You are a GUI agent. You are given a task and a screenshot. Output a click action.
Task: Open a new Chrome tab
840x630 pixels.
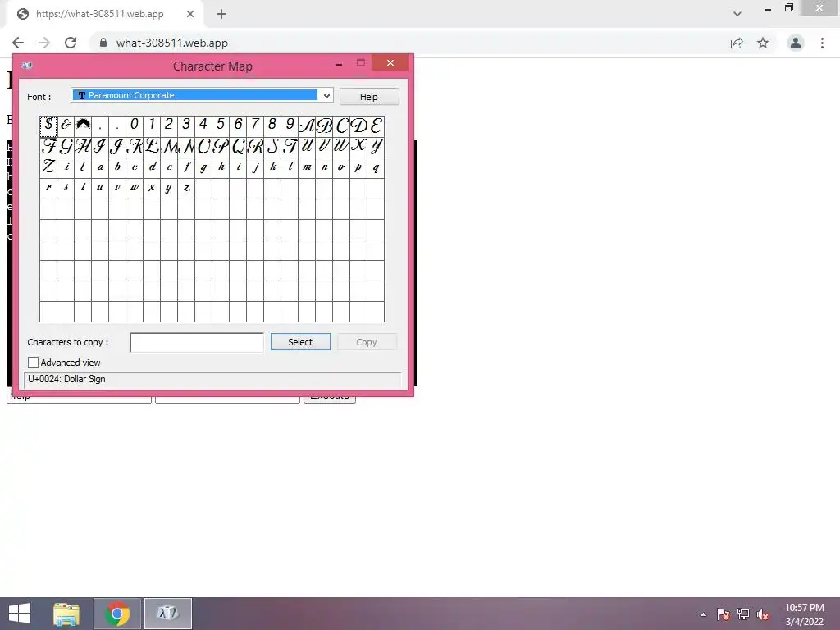221,14
